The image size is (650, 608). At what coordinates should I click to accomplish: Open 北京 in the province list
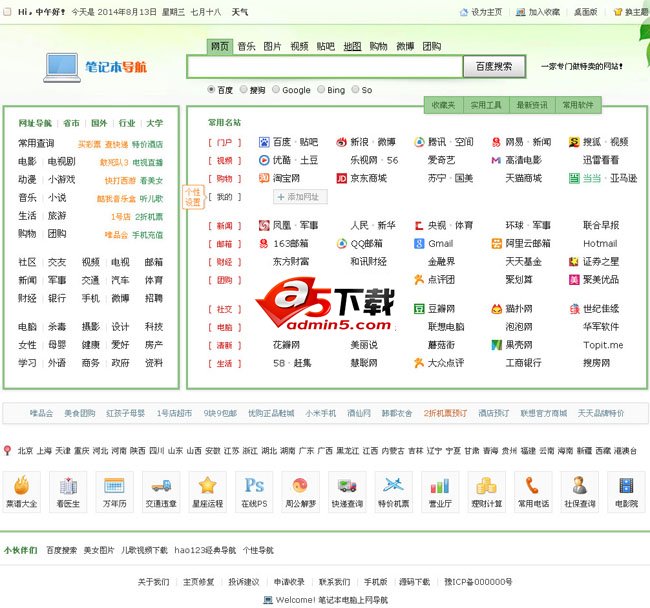(25, 451)
